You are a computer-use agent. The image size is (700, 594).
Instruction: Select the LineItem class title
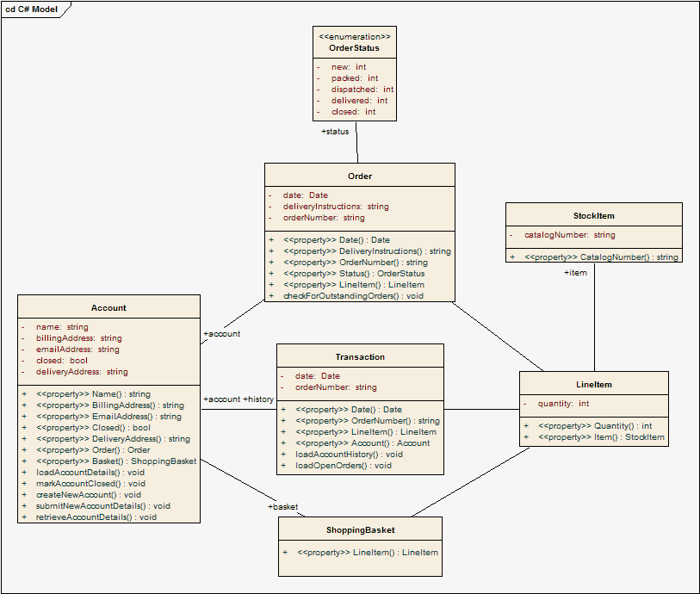pyautogui.click(x=594, y=384)
